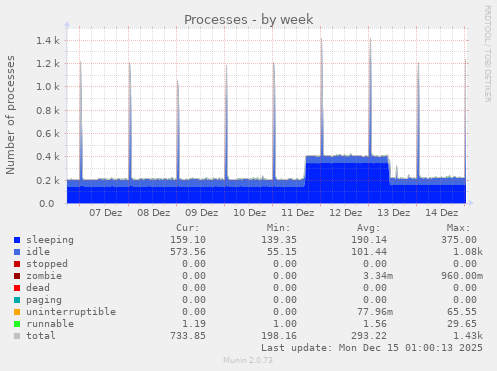
Task: Click the '09 Dez' x-axis label
Action: pyautogui.click(x=202, y=213)
